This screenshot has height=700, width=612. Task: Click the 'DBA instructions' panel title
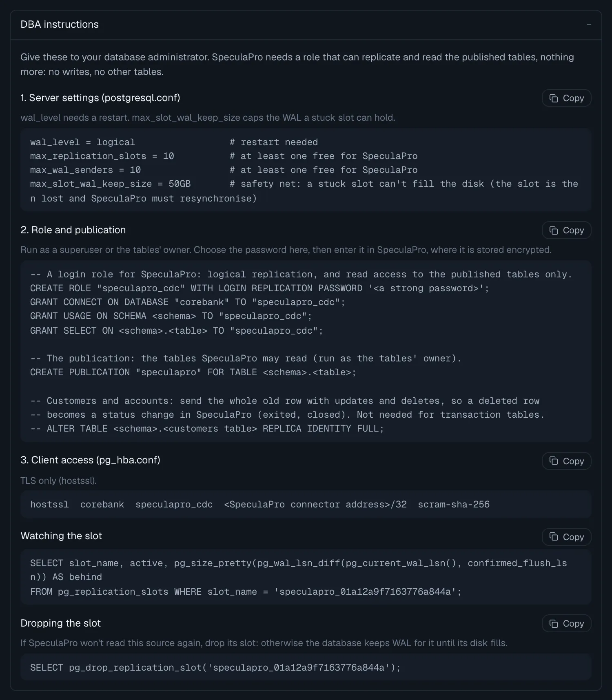[60, 24]
